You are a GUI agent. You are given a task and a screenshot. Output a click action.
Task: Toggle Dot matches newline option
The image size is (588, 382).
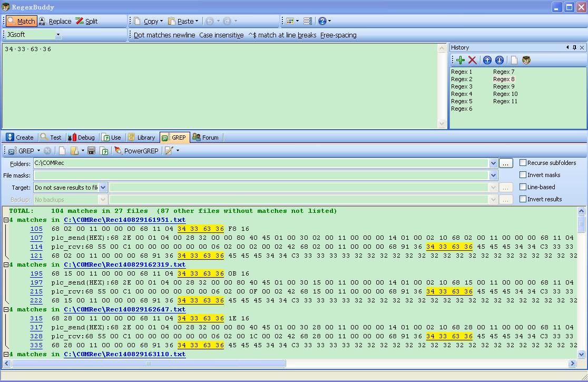[164, 35]
